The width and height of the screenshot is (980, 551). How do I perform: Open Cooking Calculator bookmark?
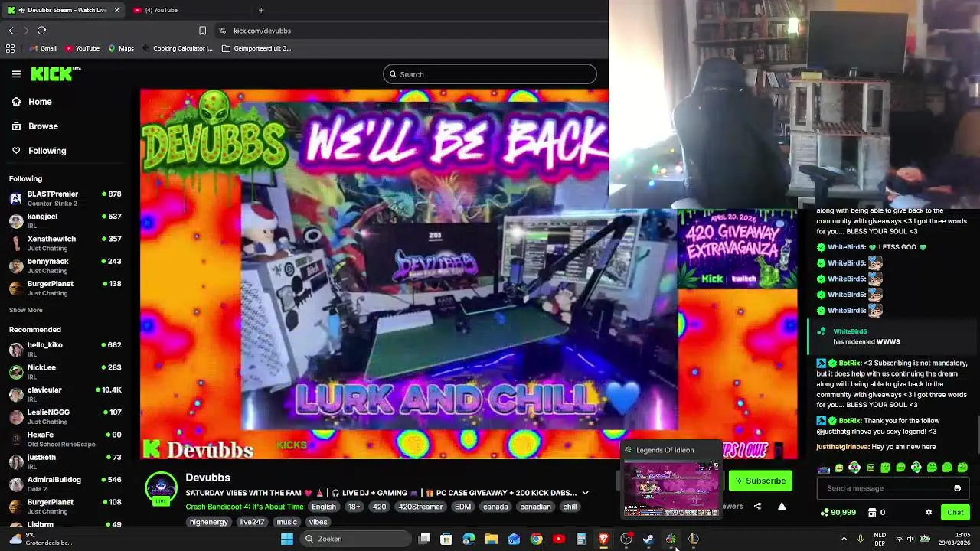177,48
